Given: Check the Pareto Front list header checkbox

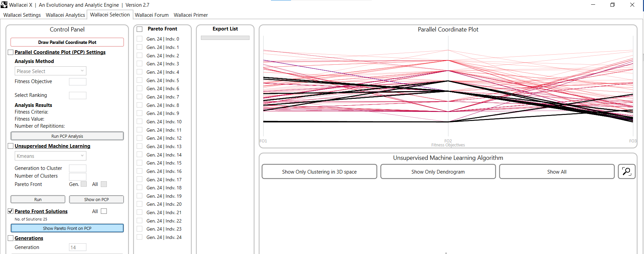Looking at the screenshot, I should pos(140,29).
